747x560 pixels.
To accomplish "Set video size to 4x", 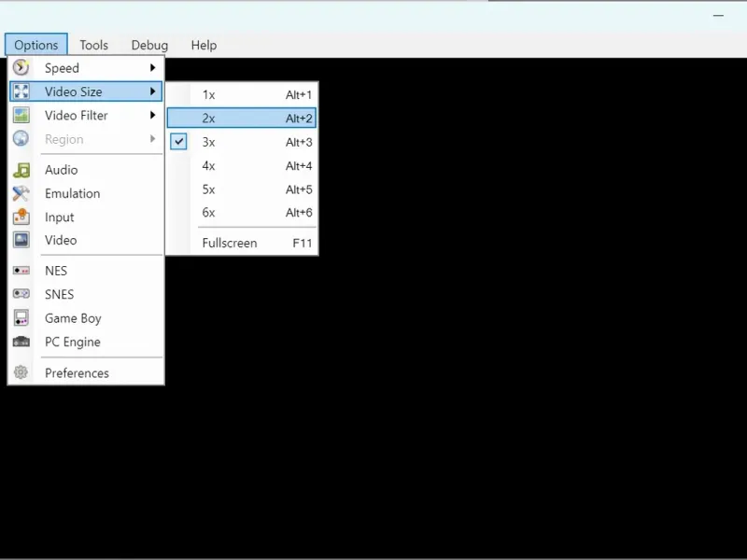I will click(242, 166).
